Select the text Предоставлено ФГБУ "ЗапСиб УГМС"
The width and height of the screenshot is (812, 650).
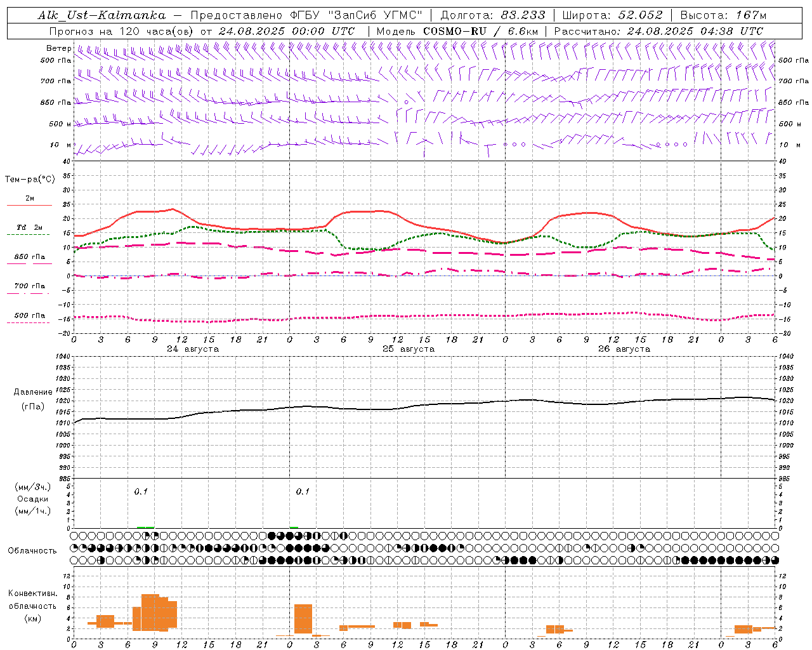coord(306,15)
